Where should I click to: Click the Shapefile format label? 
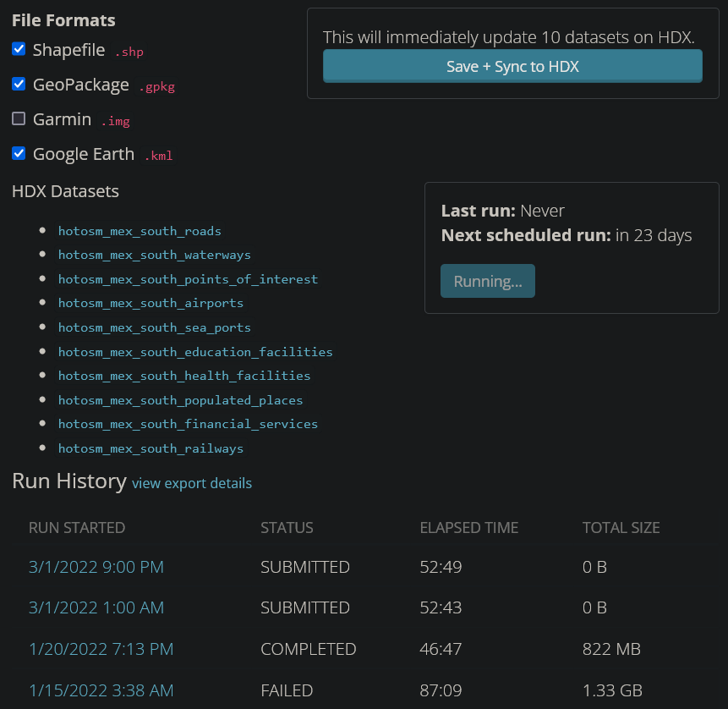(68, 50)
